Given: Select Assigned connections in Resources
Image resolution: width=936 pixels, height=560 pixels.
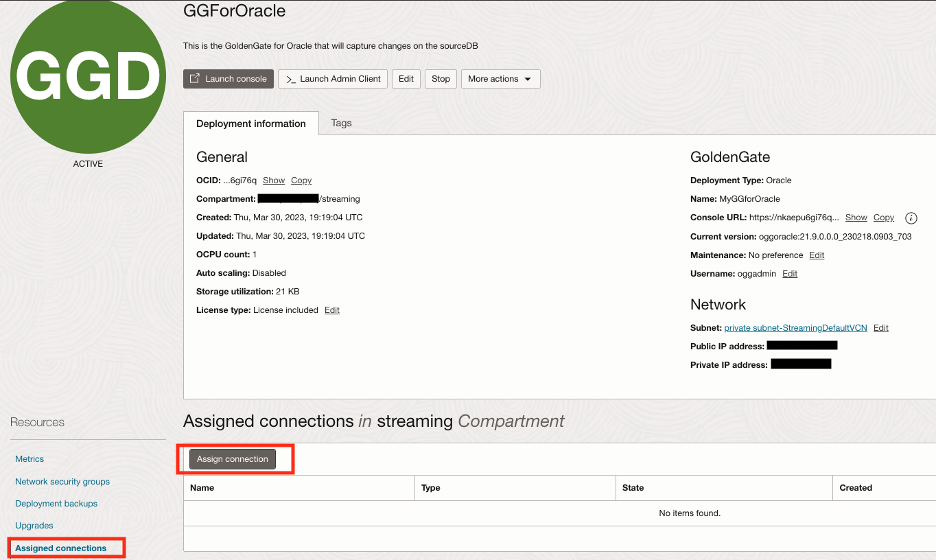Looking at the screenshot, I should 61,548.
